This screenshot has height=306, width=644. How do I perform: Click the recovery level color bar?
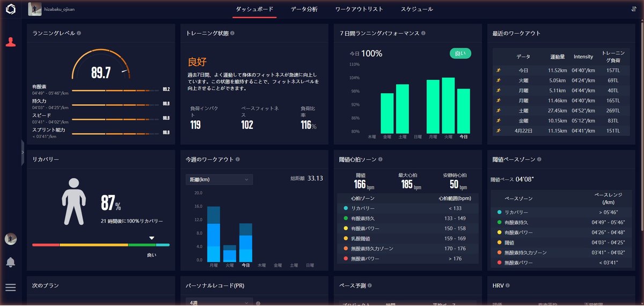(x=101, y=245)
